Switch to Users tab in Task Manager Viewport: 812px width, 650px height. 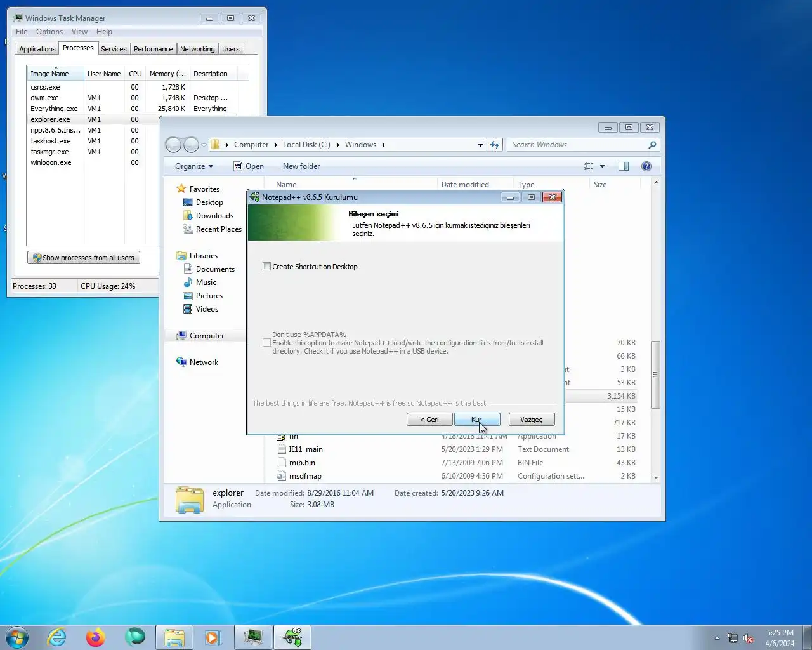point(231,49)
